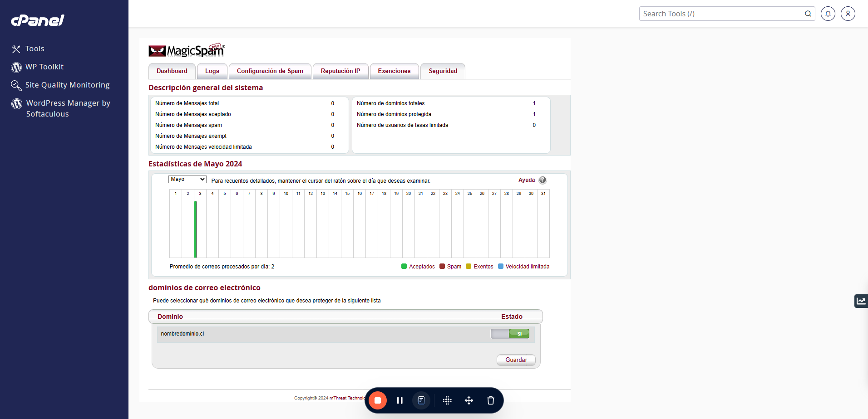This screenshot has width=868, height=419.
Task: Open the user account icon
Action: (848, 14)
